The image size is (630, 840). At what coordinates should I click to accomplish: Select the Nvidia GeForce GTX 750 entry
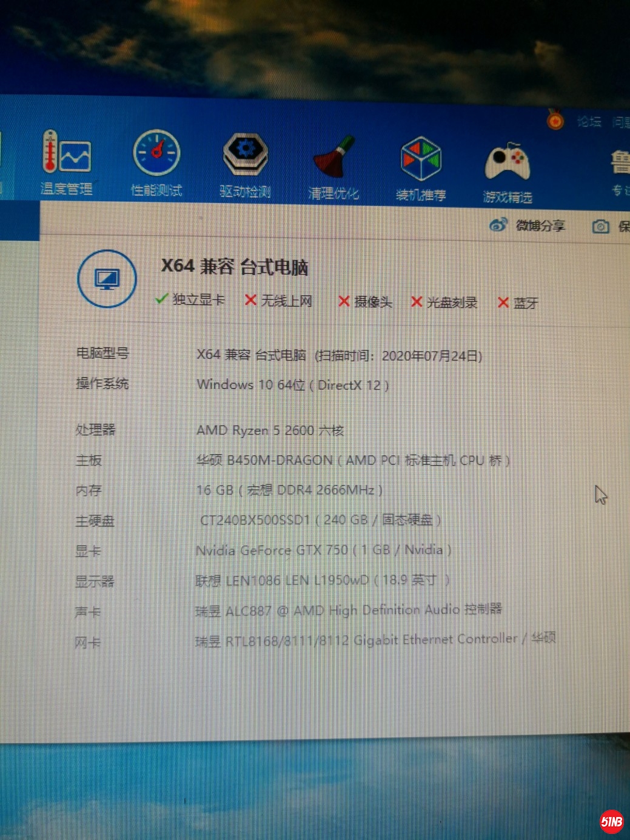[x=323, y=550]
